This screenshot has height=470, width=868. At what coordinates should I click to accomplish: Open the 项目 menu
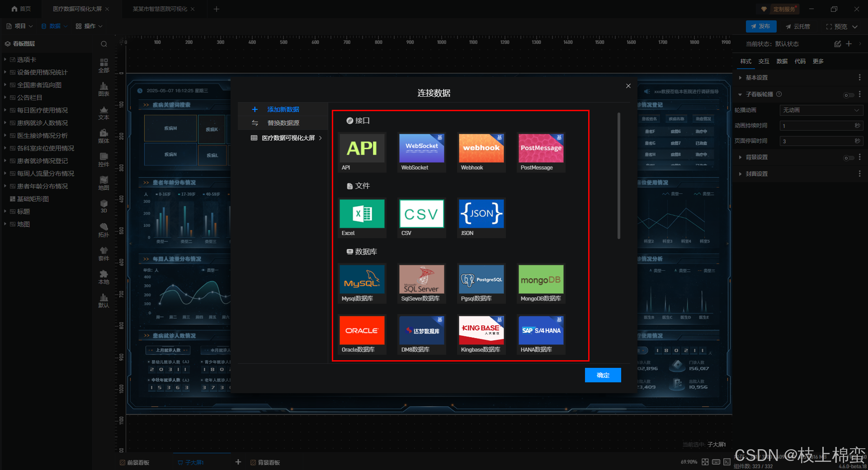(x=19, y=26)
